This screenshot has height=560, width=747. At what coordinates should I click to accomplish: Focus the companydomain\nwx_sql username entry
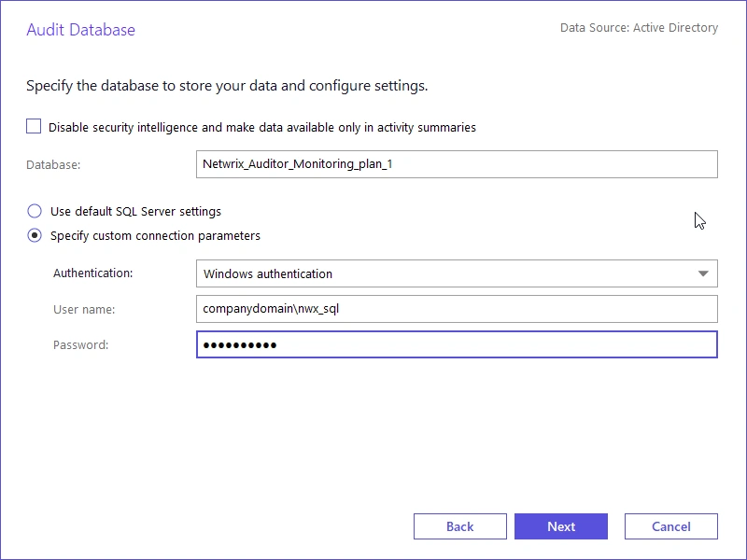(x=456, y=309)
